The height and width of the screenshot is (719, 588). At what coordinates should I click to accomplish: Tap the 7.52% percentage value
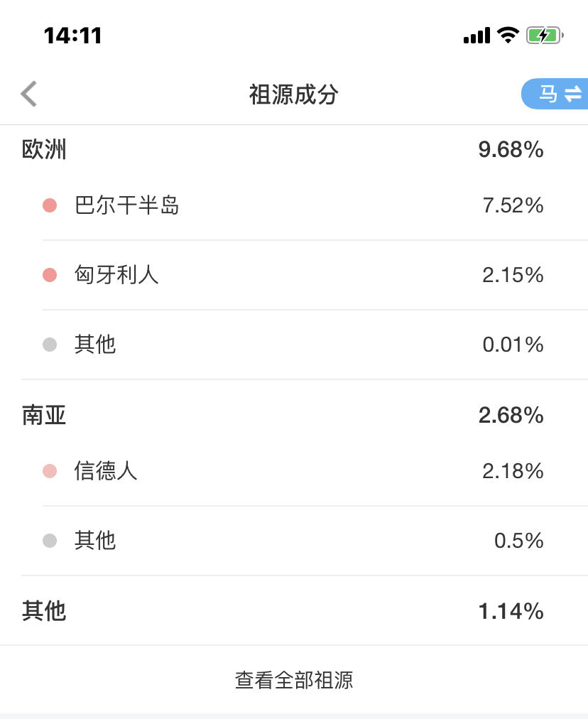click(513, 205)
